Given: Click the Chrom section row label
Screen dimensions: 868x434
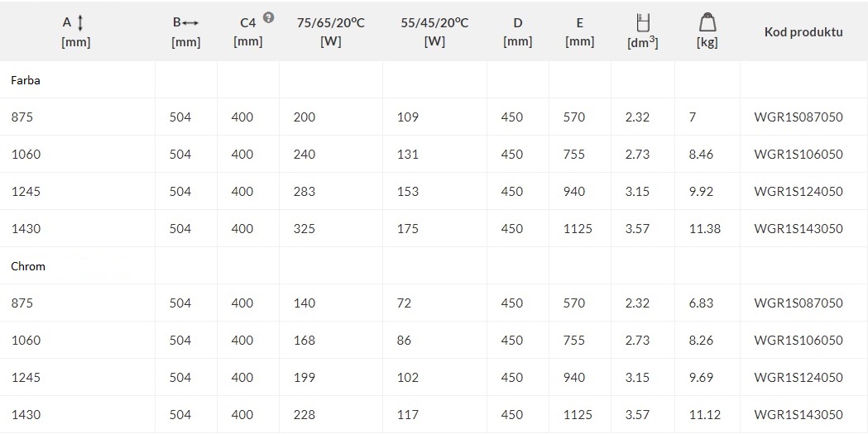Looking at the screenshot, I should (x=28, y=266).
